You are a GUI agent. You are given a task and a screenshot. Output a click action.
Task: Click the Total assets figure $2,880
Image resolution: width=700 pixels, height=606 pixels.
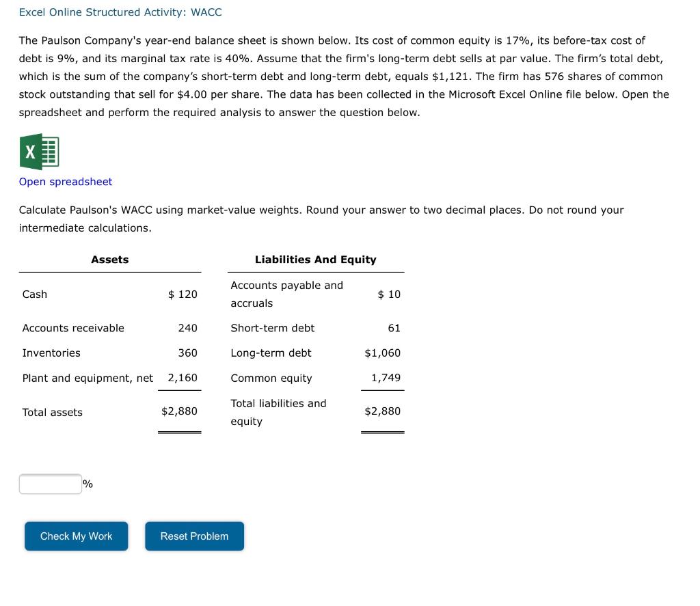tap(180, 411)
